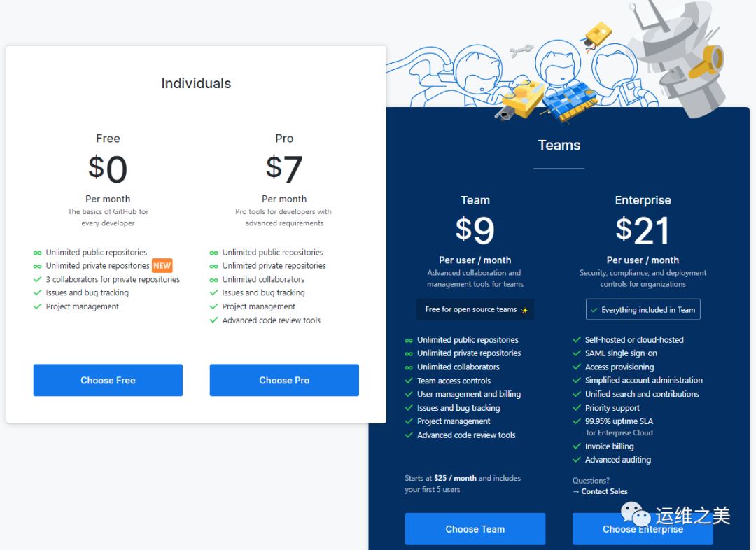
Task: Click the Individuals heading
Action: point(196,83)
